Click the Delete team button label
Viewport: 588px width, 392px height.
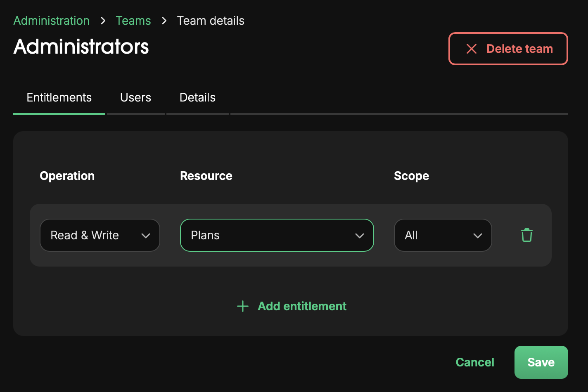coord(519,49)
